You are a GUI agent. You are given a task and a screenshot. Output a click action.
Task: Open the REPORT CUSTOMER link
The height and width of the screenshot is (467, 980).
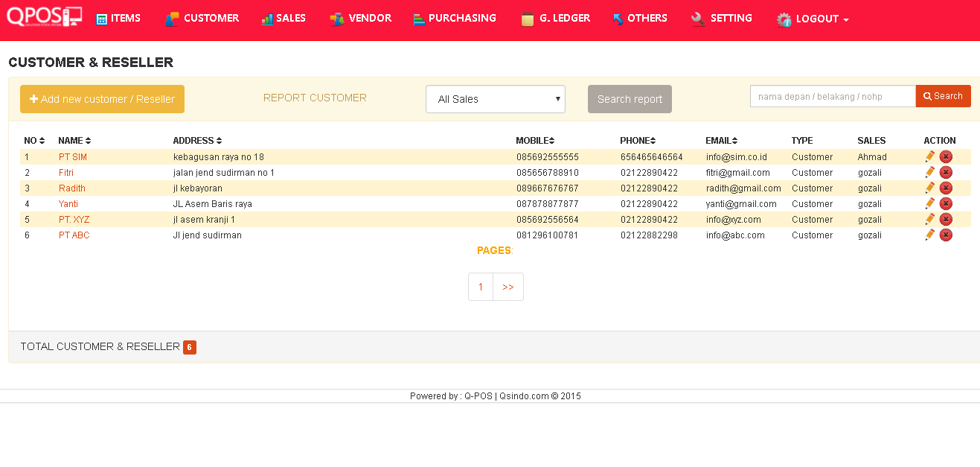coord(315,98)
